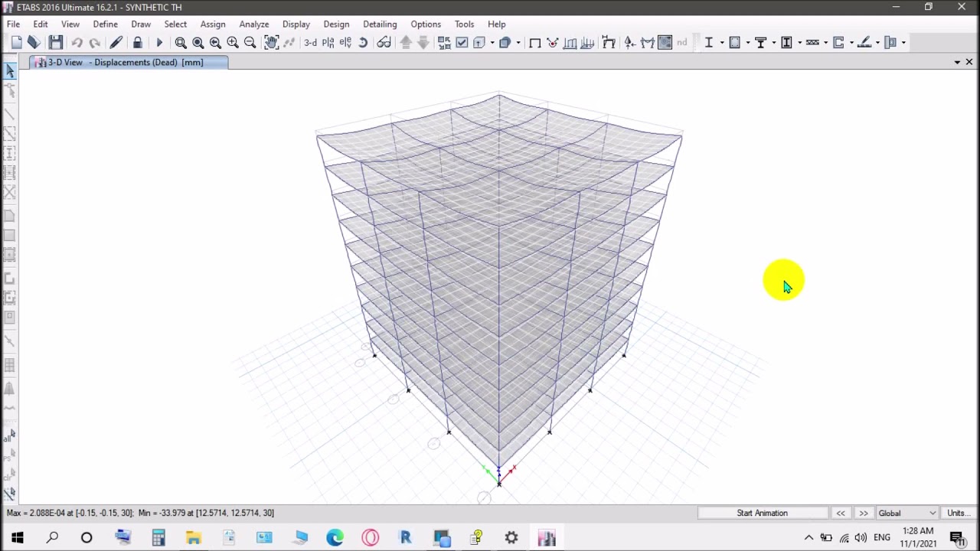Click the Save model icon

(55, 43)
